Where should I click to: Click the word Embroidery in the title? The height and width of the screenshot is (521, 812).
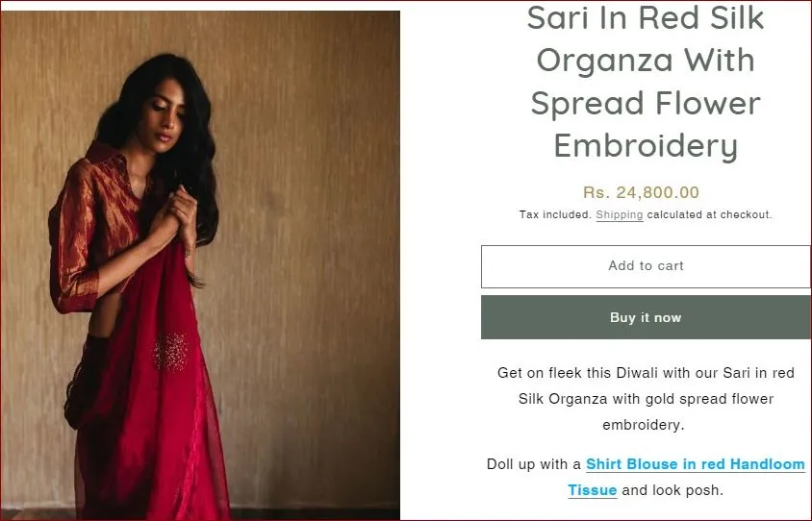(646, 146)
